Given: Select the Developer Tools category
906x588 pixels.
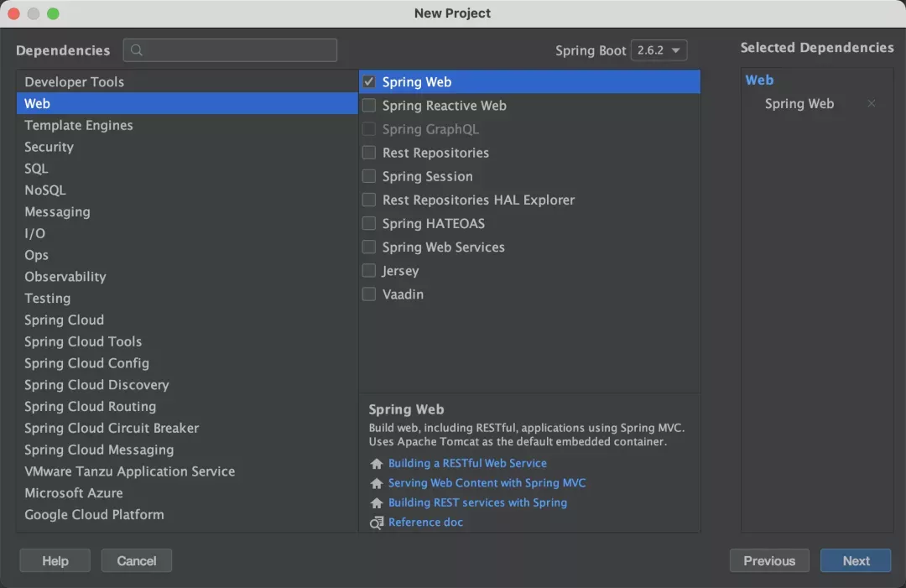Looking at the screenshot, I should [187, 81].
